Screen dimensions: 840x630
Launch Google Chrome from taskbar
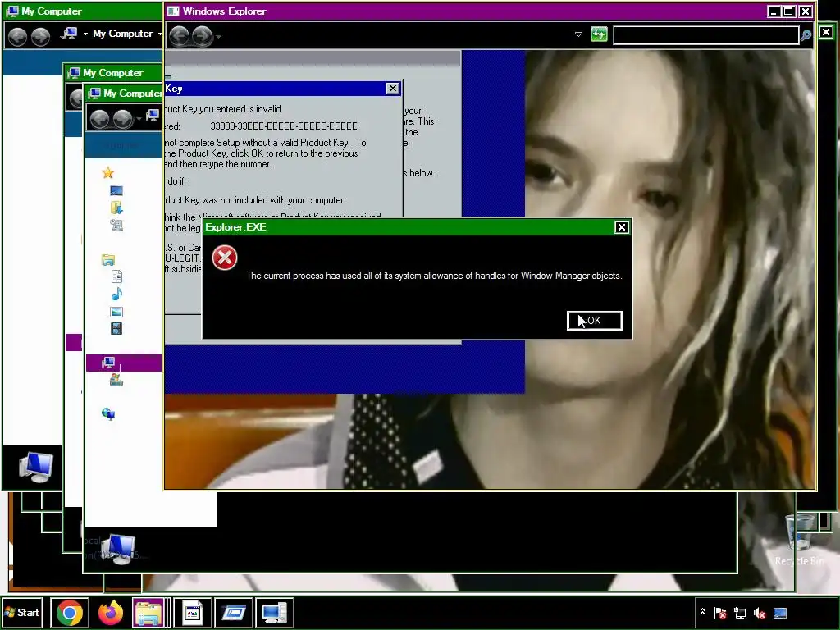[x=69, y=612]
